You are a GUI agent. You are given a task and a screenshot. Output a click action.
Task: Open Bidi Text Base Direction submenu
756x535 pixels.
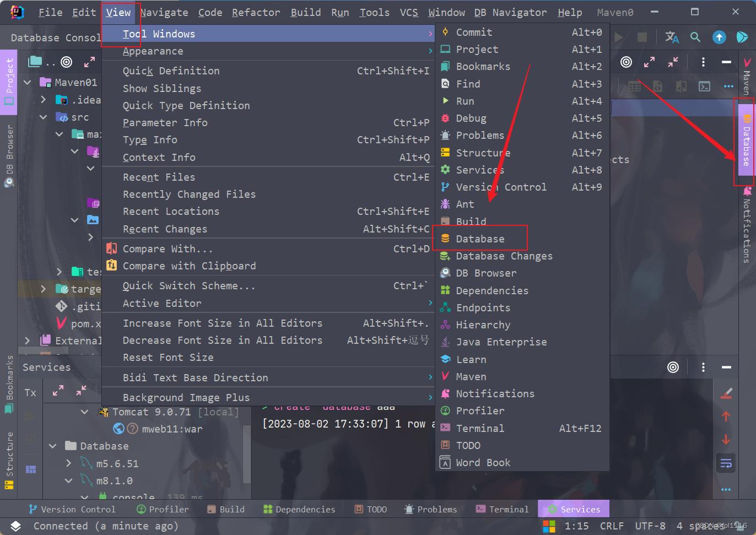coord(268,377)
